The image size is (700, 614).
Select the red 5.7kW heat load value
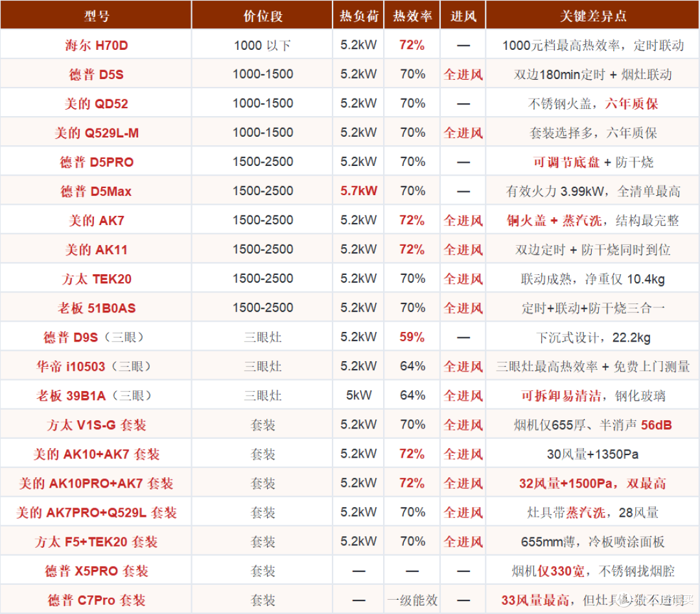(358, 191)
